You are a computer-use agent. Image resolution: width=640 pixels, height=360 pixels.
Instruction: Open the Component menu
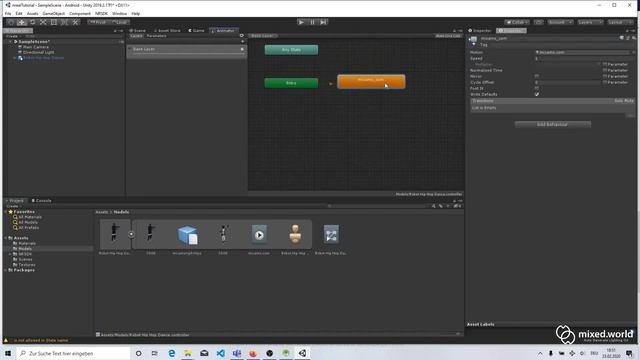point(80,13)
